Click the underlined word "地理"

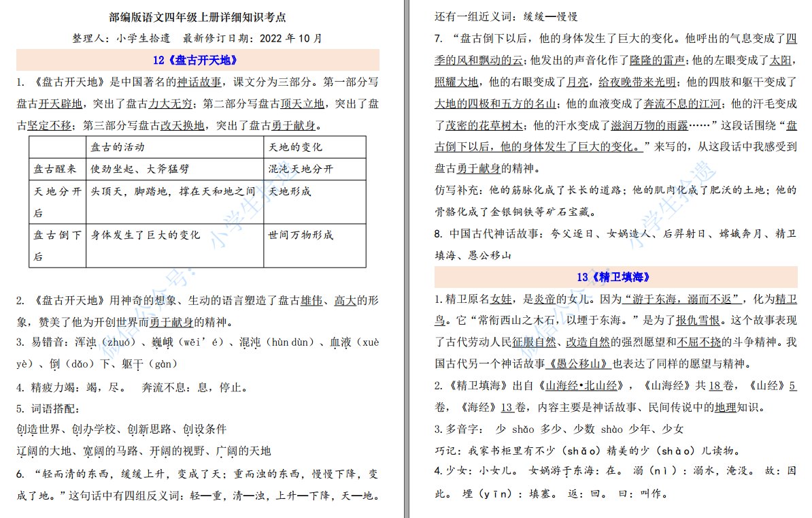coord(725,408)
